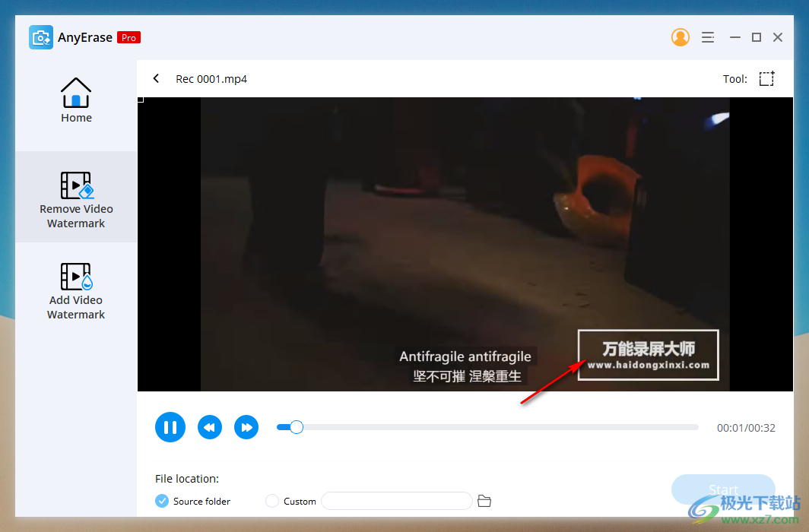Open the user account avatar
Screen dimensions: 809x532
[x=681, y=36]
